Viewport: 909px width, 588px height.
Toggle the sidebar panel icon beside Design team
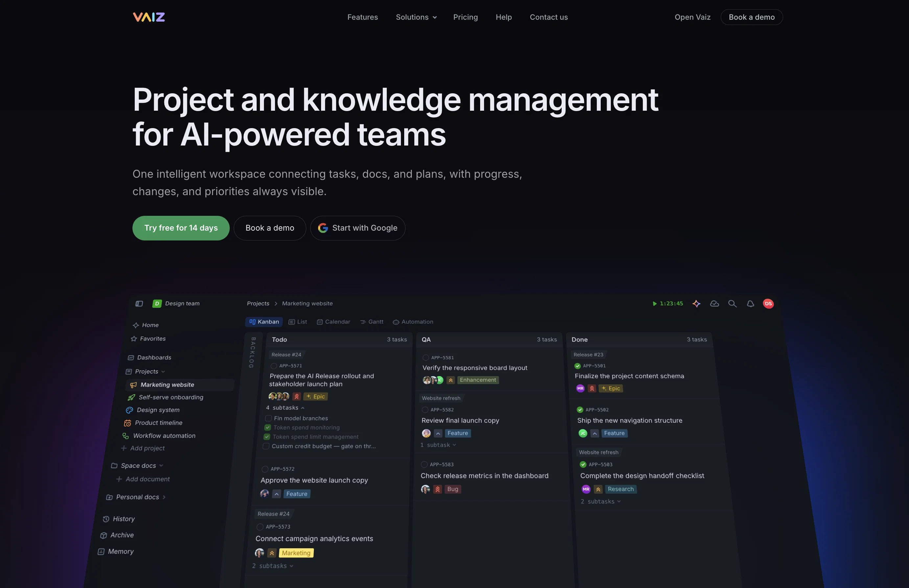139,304
